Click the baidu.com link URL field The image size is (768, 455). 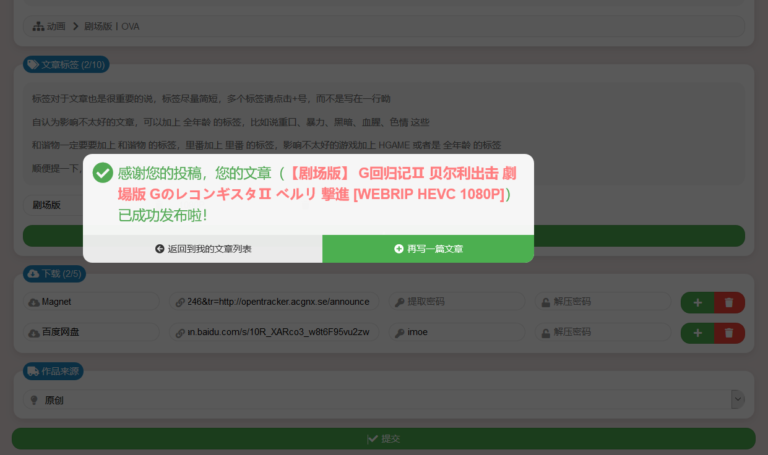point(272,332)
